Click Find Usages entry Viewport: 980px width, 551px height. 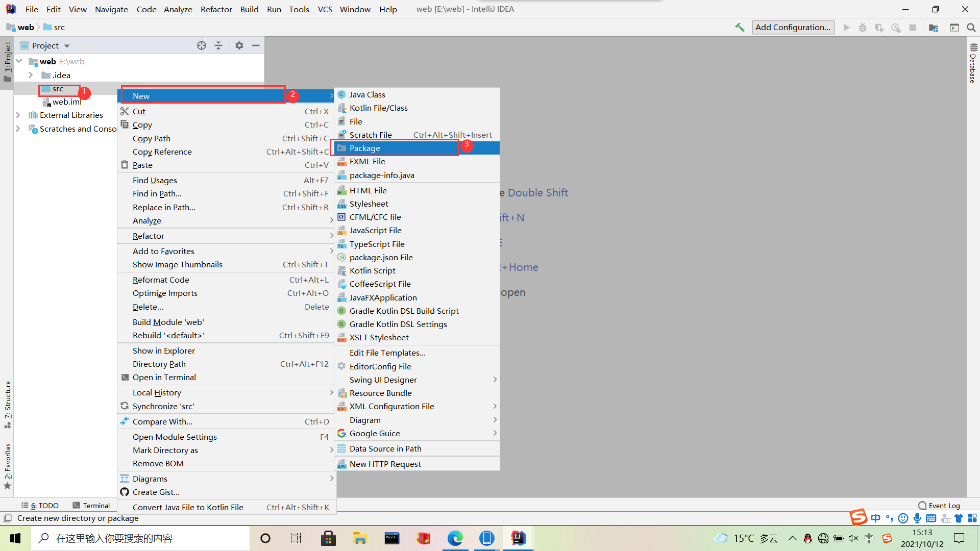point(227,180)
